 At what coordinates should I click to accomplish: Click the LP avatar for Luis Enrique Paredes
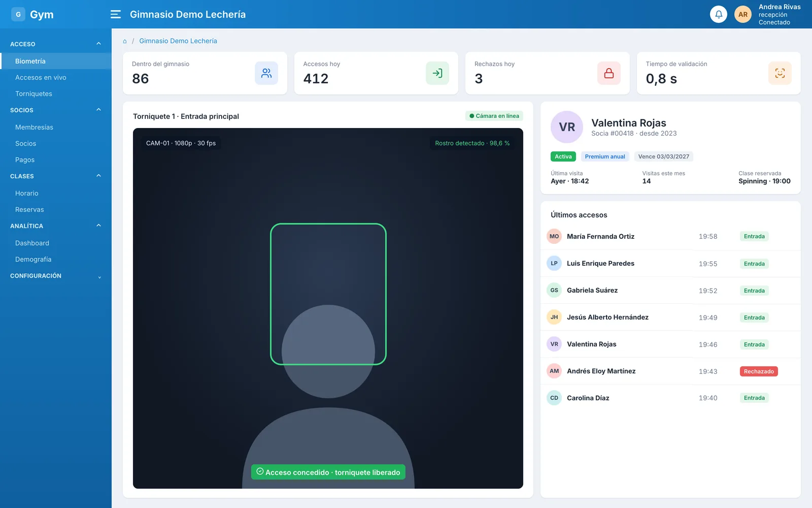[x=554, y=263]
